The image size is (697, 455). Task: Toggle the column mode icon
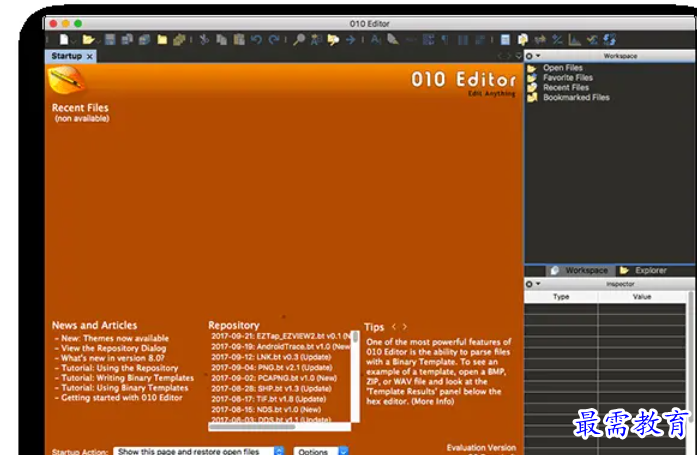pyautogui.click(x=463, y=40)
